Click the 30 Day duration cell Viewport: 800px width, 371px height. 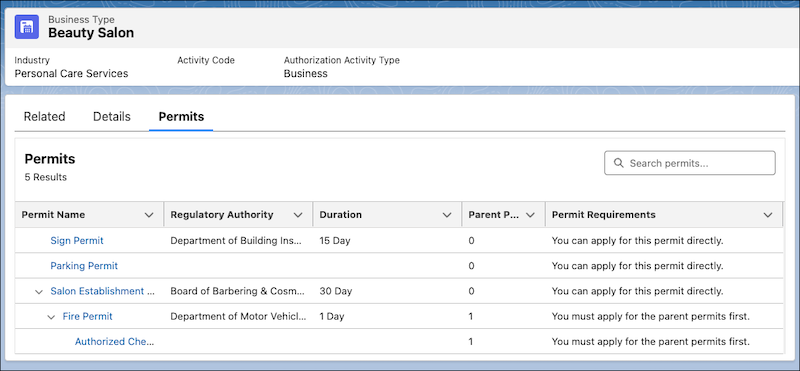pos(336,291)
